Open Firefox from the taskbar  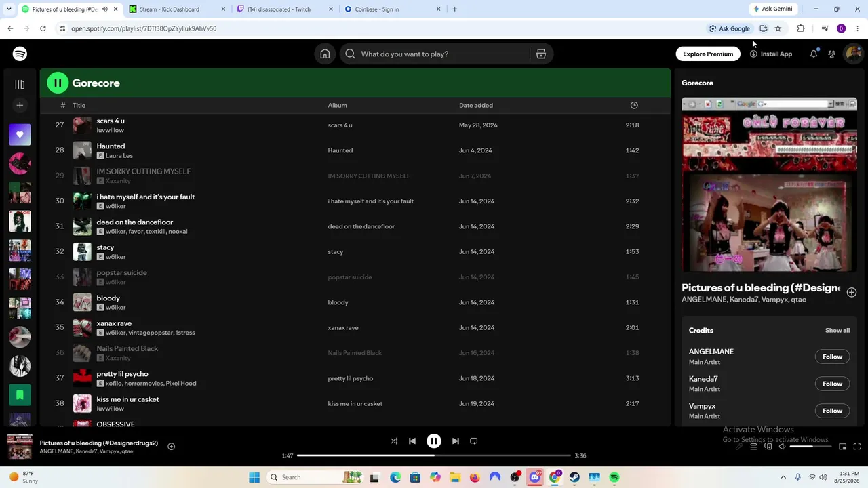point(475,477)
